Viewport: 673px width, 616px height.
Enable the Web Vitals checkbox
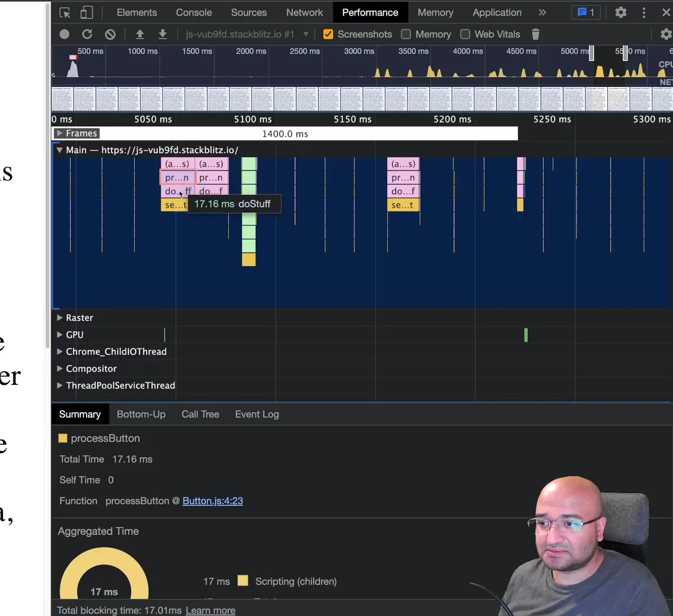465,34
